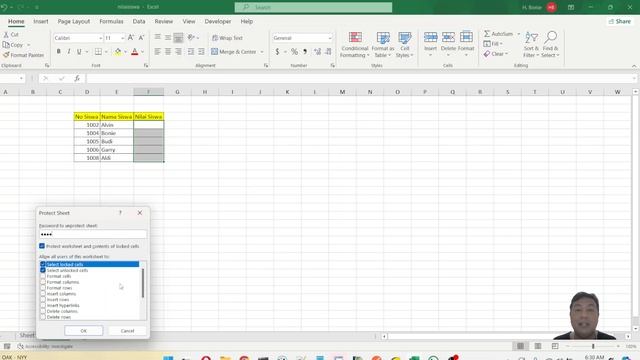640x360 pixels.
Task: Click the Align Left icon
Action: click(x=158, y=51)
